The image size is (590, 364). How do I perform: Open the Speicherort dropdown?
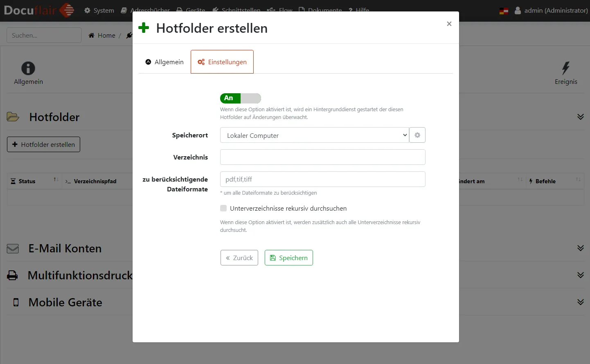[314, 135]
